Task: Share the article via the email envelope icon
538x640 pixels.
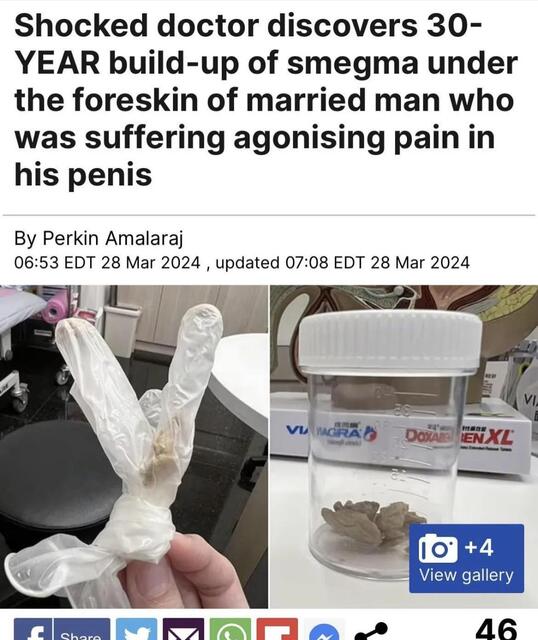Action: [183, 629]
